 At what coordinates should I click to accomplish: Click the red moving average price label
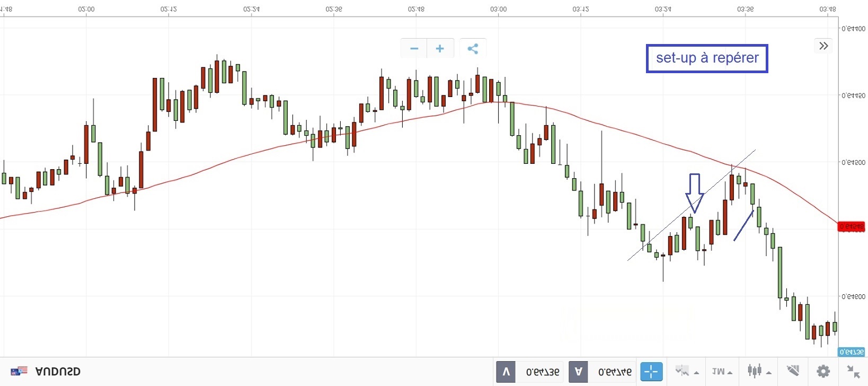(x=851, y=227)
